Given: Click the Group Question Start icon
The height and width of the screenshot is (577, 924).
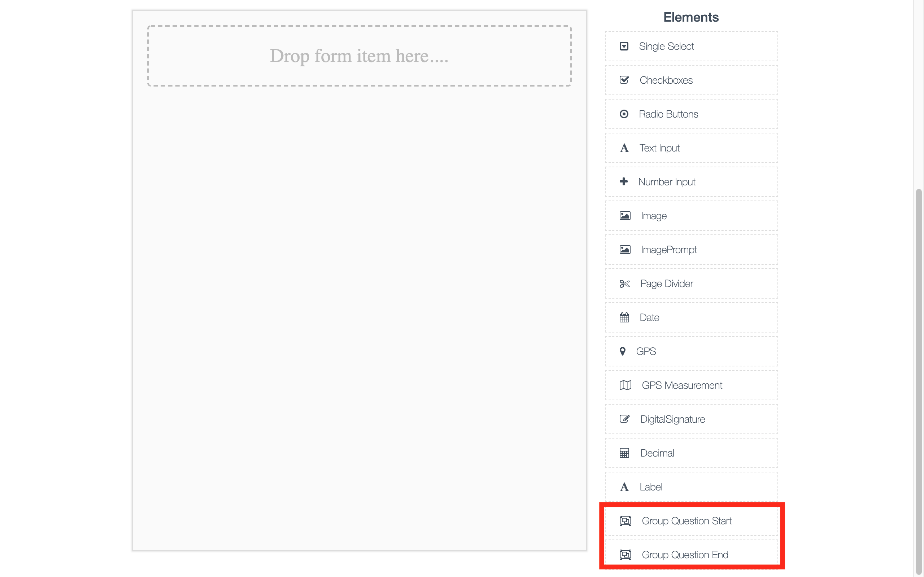Looking at the screenshot, I should tap(625, 521).
